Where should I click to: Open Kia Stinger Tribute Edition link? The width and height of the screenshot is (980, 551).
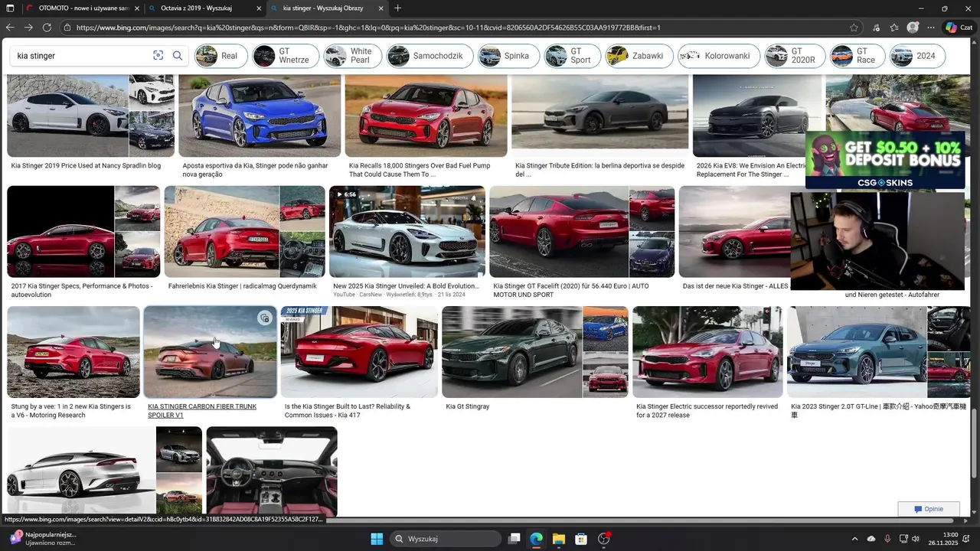(x=599, y=170)
